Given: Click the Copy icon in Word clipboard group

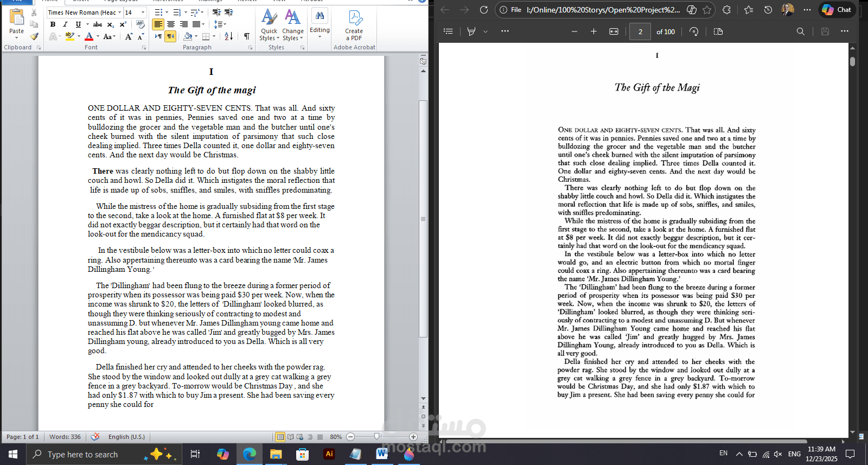Looking at the screenshot, I should pyautogui.click(x=34, y=24).
